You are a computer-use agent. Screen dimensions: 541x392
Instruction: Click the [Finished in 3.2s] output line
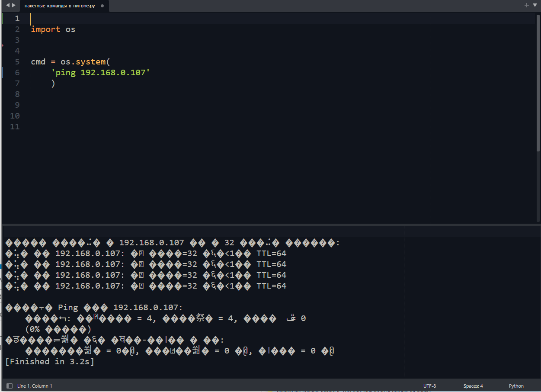pos(50,361)
